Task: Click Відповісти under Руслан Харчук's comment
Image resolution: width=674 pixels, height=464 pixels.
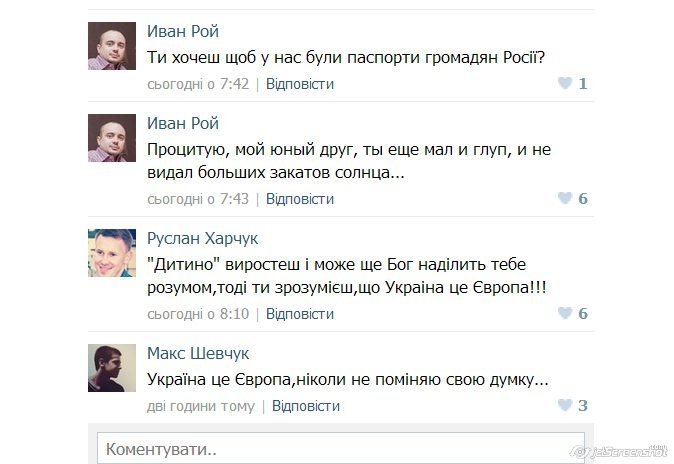Action: [x=300, y=314]
